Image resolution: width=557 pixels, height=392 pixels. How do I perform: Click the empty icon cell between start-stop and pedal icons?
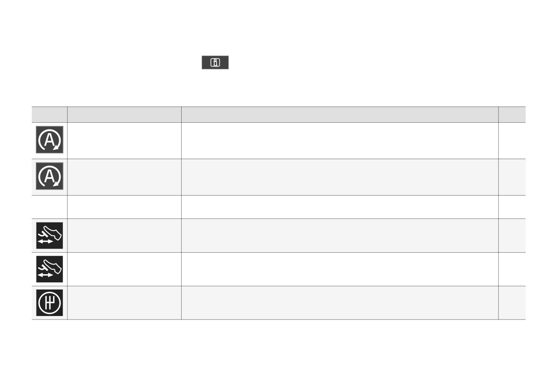pos(49,207)
